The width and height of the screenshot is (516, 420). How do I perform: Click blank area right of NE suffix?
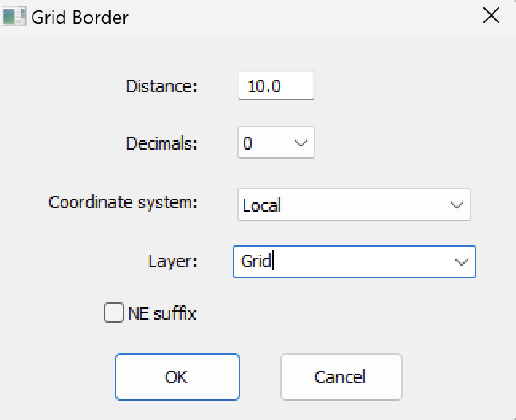[329, 313]
